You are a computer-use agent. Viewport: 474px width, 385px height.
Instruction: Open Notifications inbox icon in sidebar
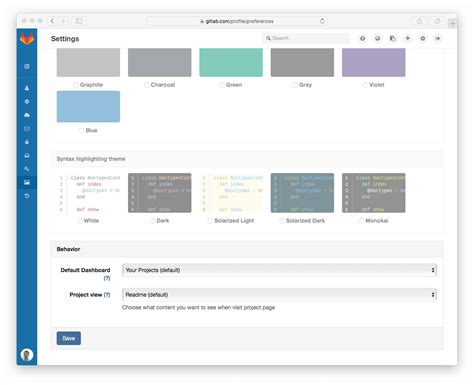tap(27, 156)
